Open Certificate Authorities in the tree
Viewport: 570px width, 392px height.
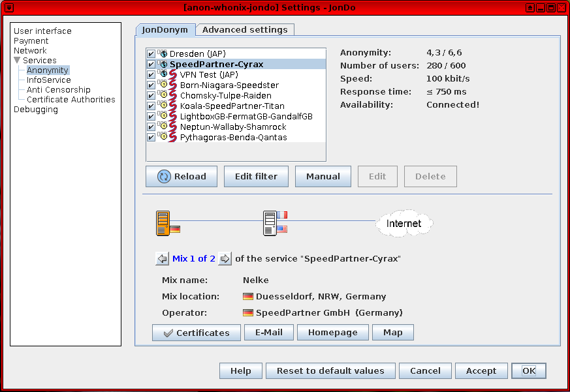click(x=71, y=100)
